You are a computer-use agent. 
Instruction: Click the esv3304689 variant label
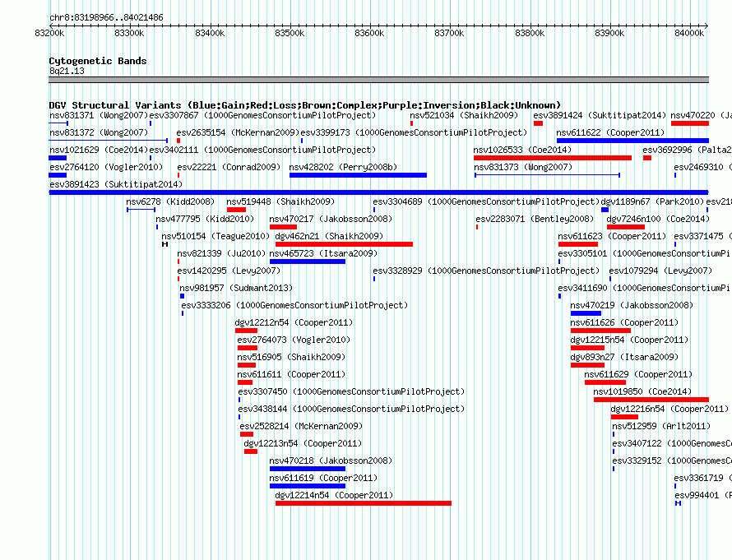pyautogui.click(x=486, y=201)
